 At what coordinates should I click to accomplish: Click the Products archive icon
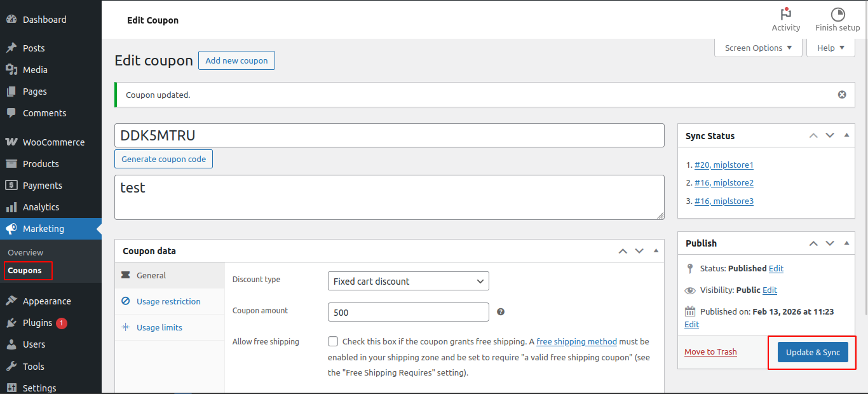click(11, 164)
